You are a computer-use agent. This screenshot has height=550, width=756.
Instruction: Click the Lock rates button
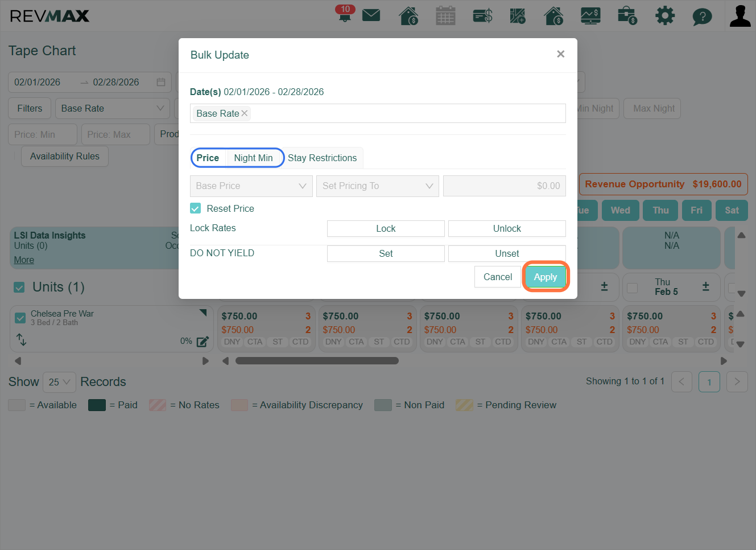(386, 228)
